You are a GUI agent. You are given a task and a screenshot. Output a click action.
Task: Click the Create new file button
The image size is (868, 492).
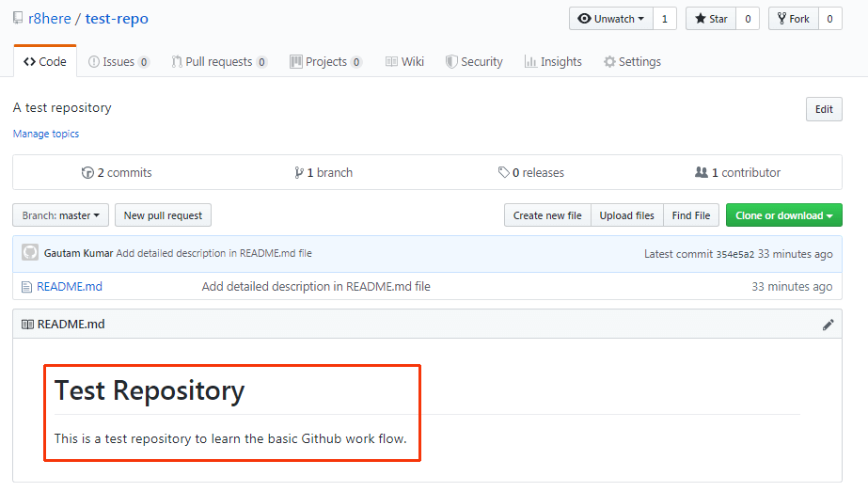547,215
